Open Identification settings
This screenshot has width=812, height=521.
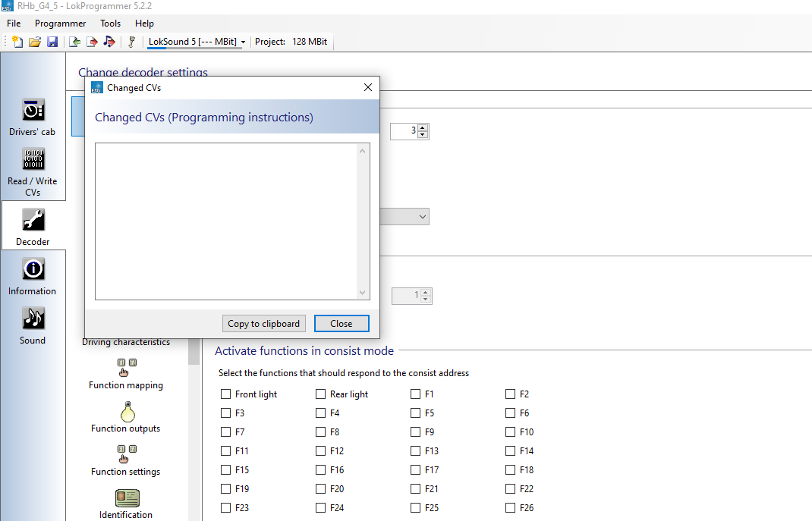coord(126,504)
